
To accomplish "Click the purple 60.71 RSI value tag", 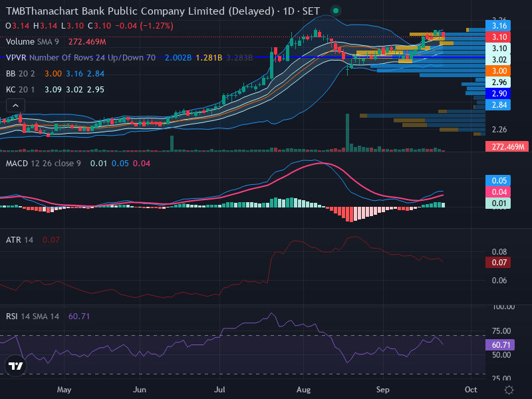I will coord(500,345).
